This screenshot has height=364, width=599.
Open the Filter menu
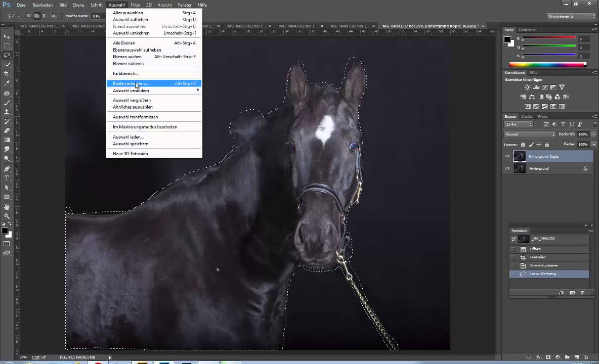tap(135, 5)
